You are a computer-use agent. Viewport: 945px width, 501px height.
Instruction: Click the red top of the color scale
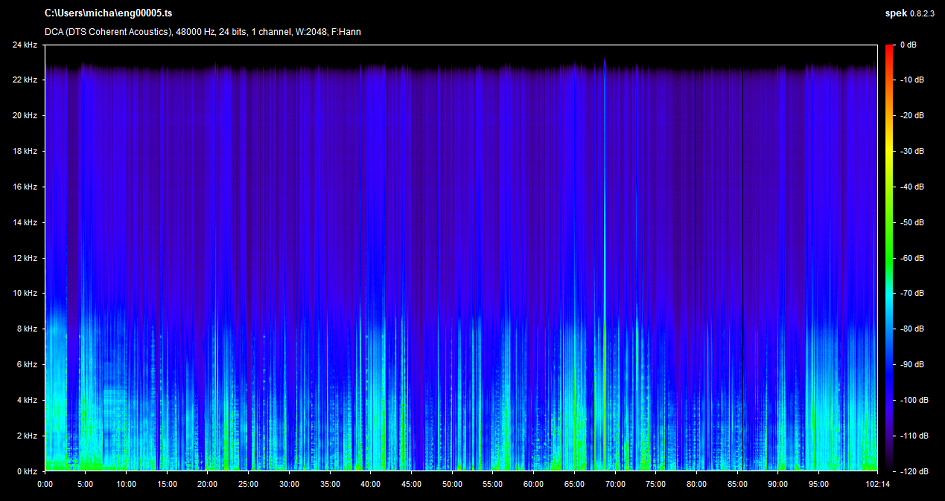[889, 49]
